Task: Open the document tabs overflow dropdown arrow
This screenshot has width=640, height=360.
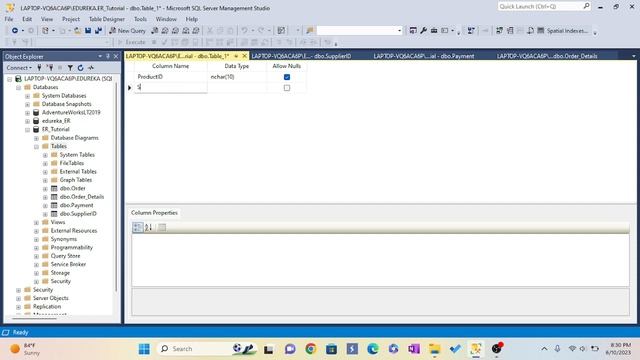Action: tap(633, 56)
